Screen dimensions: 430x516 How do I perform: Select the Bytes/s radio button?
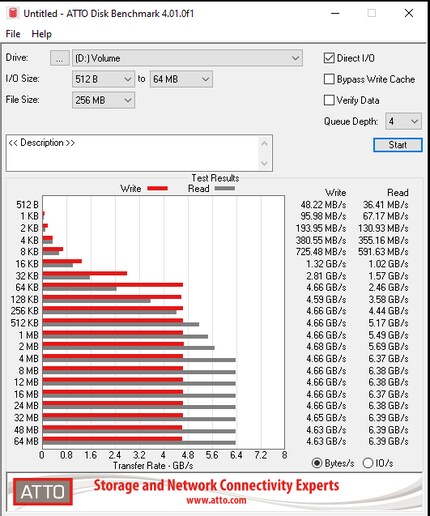pyautogui.click(x=317, y=463)
